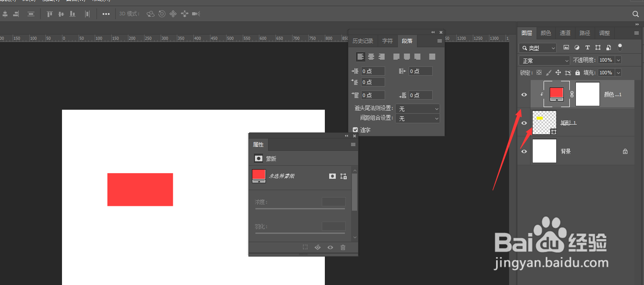Viewport: 644px width, 285px height.
Task: Filter layers by pixel layer icon
Action: 566,47
